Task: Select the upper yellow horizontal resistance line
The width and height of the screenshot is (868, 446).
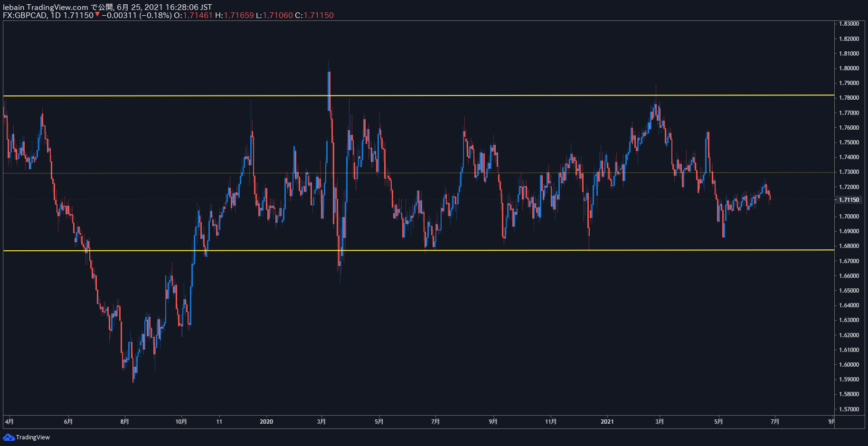Action: (418, 95)
